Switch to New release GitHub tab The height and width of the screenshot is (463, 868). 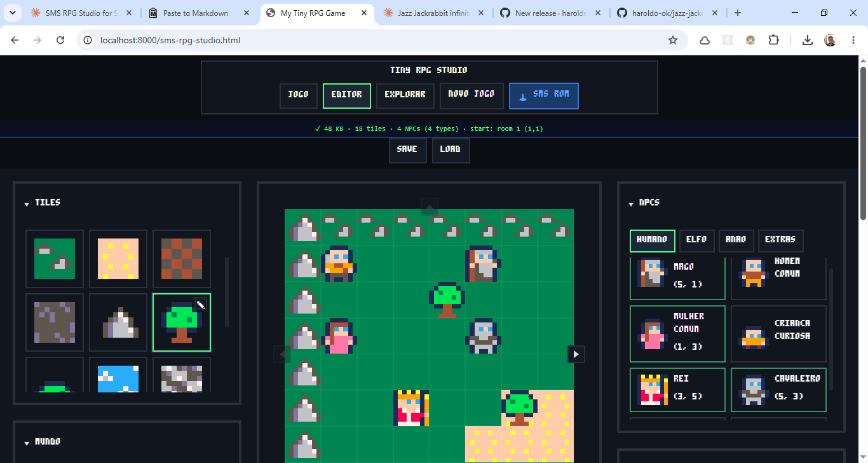tap(550, 13)
